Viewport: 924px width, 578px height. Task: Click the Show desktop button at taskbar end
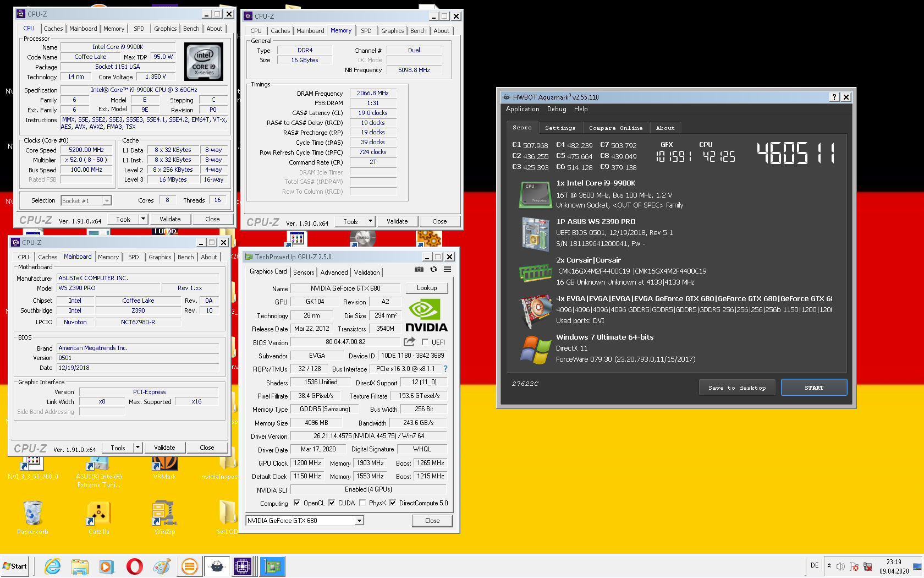(x=917, y=566)
